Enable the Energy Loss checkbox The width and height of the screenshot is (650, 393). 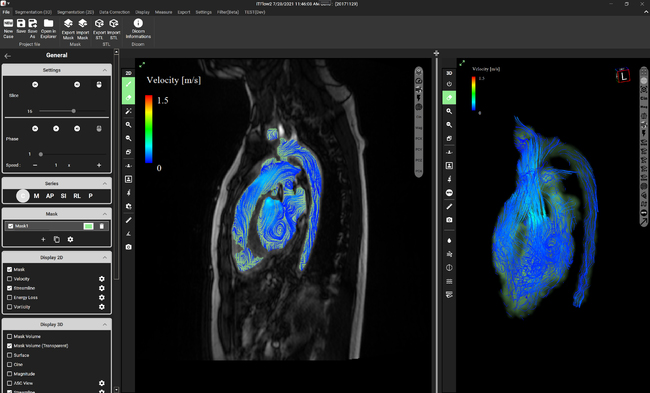click(10, 298)
